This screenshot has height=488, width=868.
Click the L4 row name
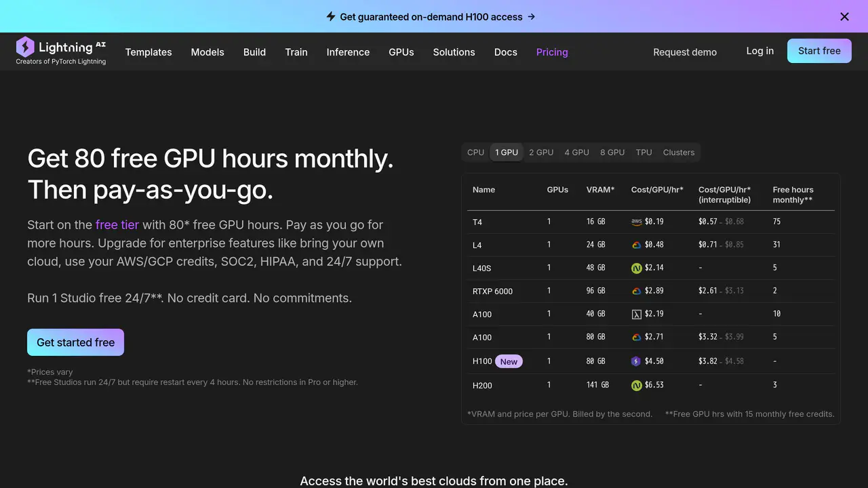coord(477,245)
